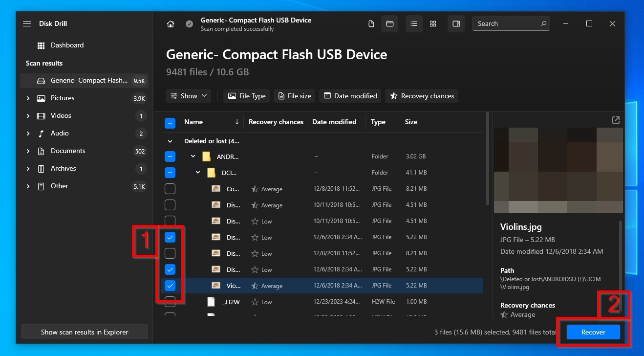Sort by the Size column header
Screen dimensions: 644x356
[x=411, y=122]
